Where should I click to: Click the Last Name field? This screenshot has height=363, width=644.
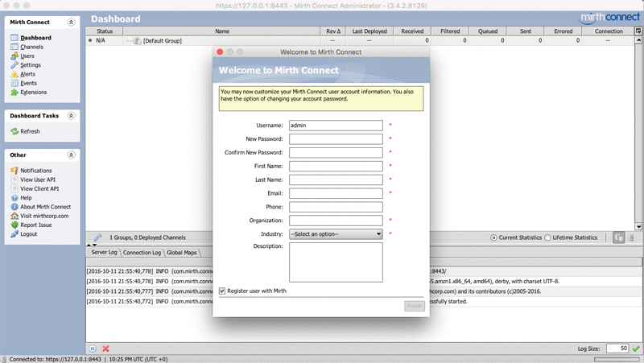coord(336,179)
